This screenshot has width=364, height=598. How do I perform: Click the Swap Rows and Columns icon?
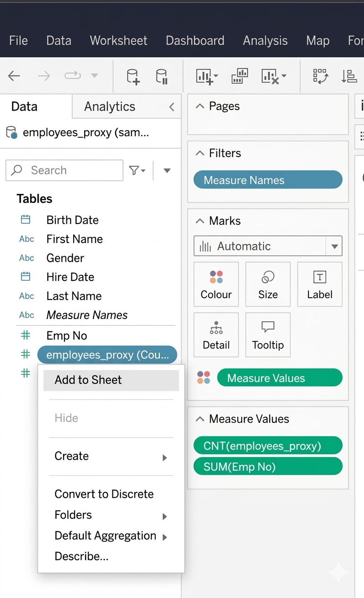(x=321, y=76)
